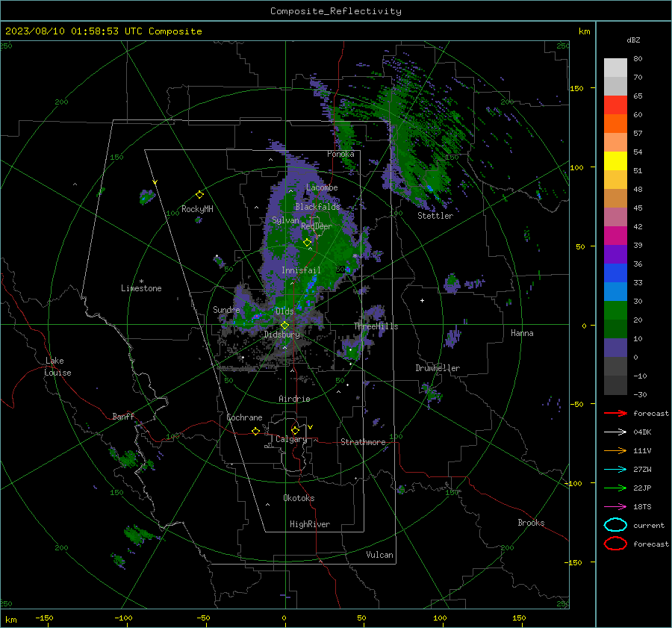672x628 pixels.
Task: Click the white plus marker west of Hanna
Action: pyautogui.click(x=422, y=300)
